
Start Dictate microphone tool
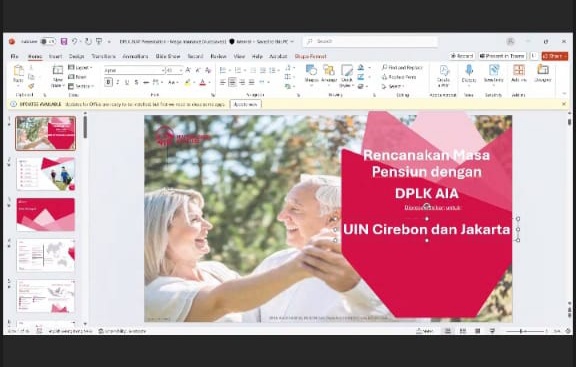point(469,73)
